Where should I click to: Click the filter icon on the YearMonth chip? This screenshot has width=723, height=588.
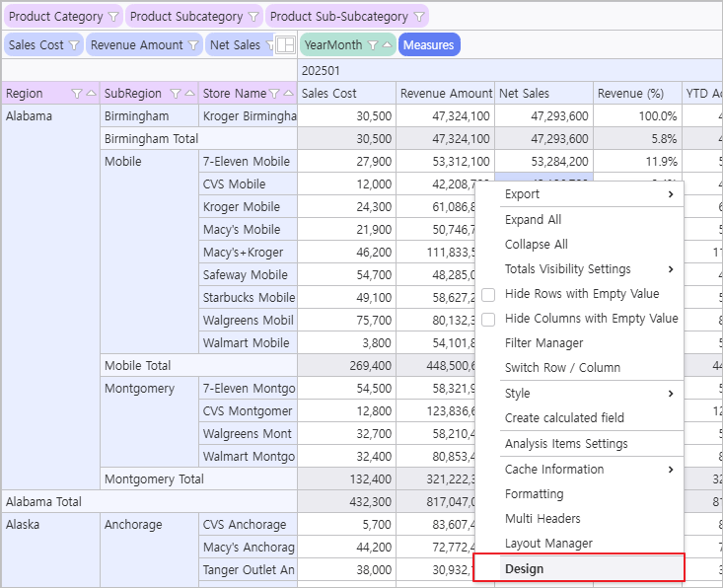pyautogui.click(x=373, y=45)
